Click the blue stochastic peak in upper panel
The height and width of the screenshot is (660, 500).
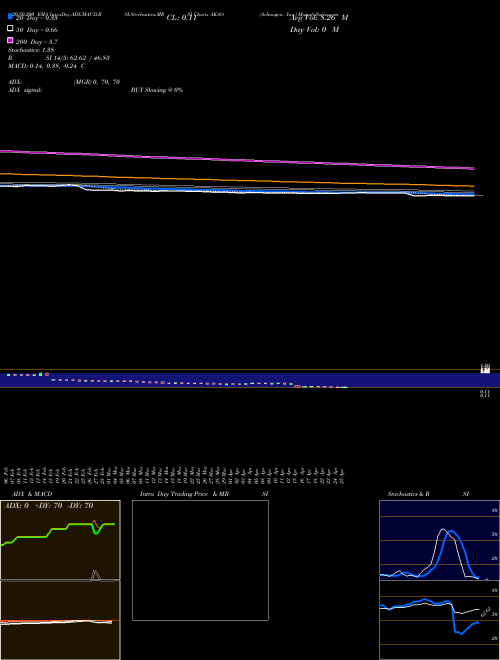(x=451, y=531)
